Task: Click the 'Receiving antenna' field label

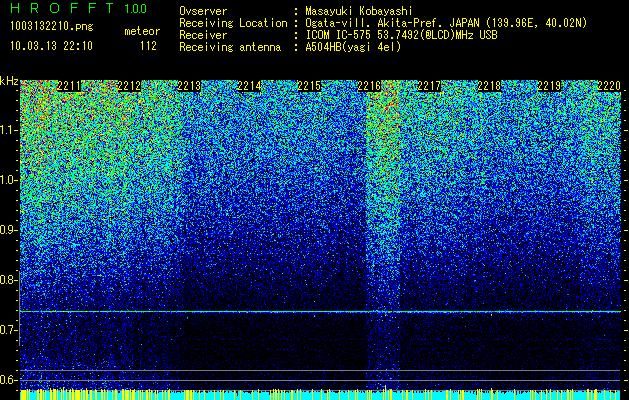Action: pyautogui.click(x=230, y=47)
